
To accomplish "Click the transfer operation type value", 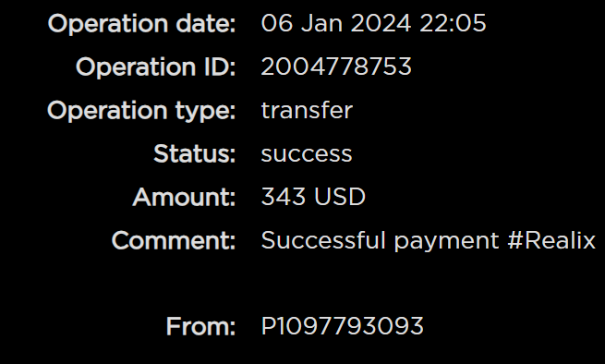I will click(307, 110).
